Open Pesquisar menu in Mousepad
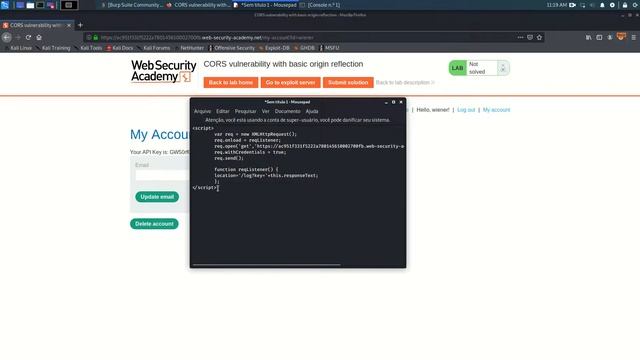Screen dimensions: 640x360 point(245,111)
